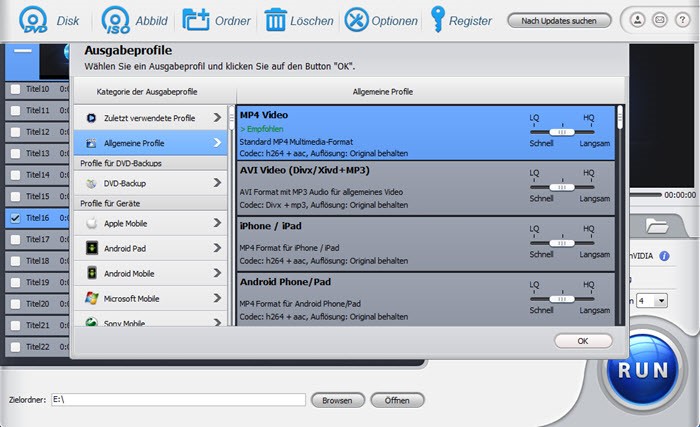The height and width of the screenshot is (427, 700).
Task: Click the Register key icon
Action: coord(438,19)
